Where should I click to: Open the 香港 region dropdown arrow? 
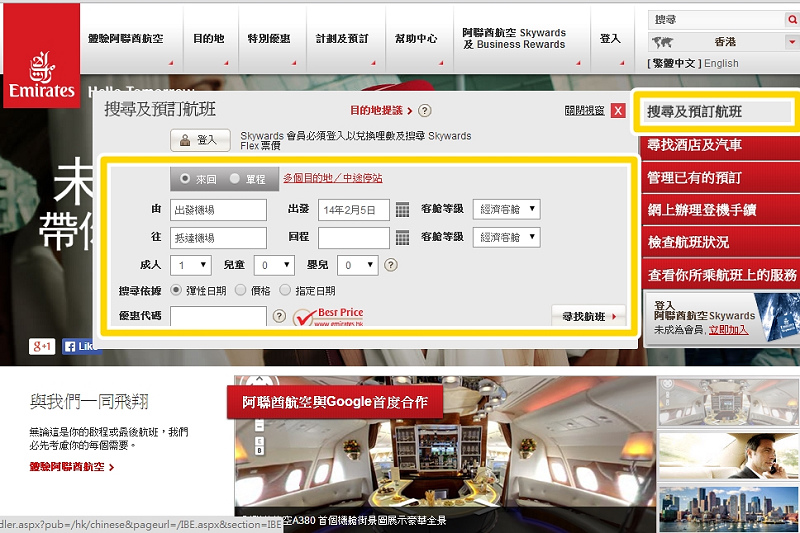coord(792,42)
